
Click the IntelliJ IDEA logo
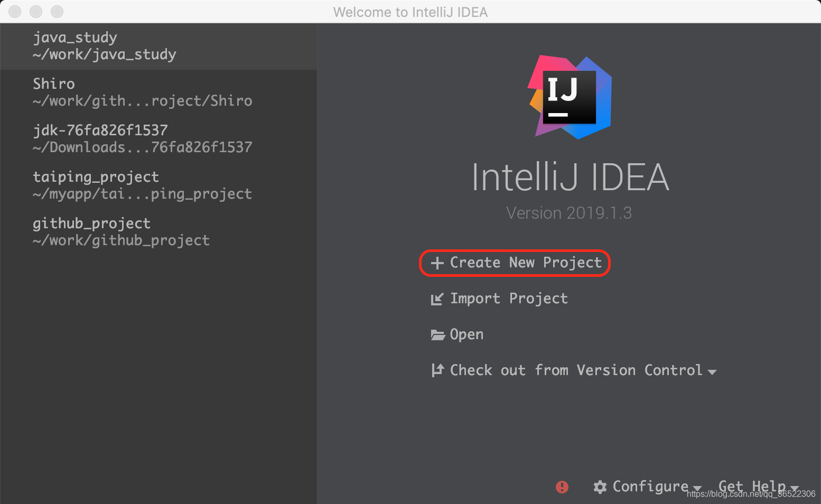tap(570, 97)
